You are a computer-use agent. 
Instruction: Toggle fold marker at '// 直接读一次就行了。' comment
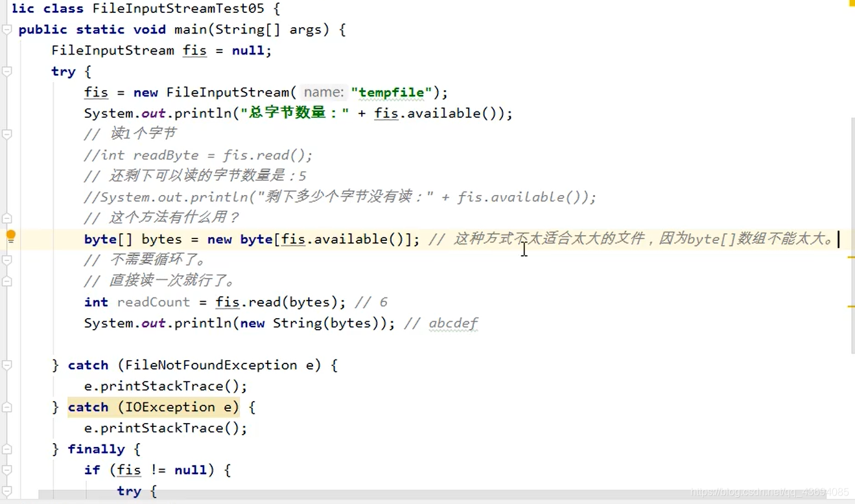[x=6, y=281]
